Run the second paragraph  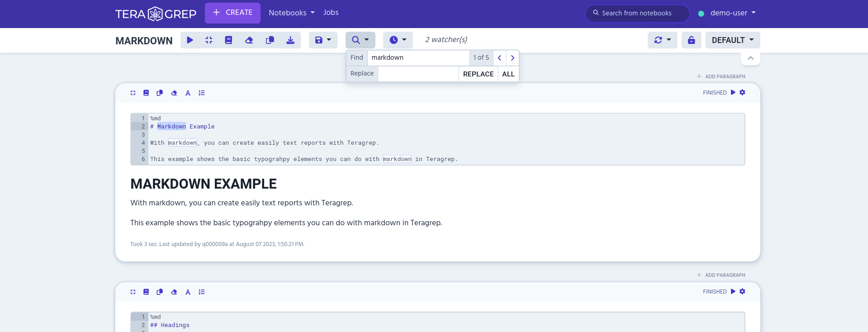pos(733,291)
